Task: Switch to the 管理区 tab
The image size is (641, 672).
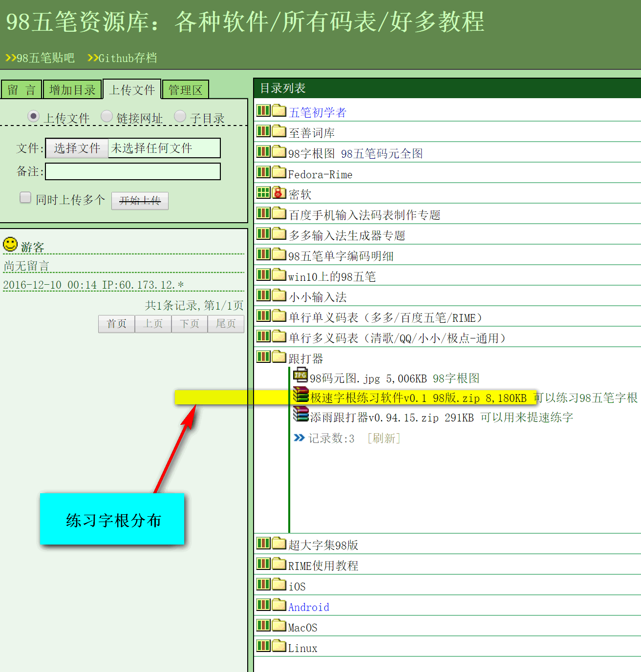Action: point(185,90)
